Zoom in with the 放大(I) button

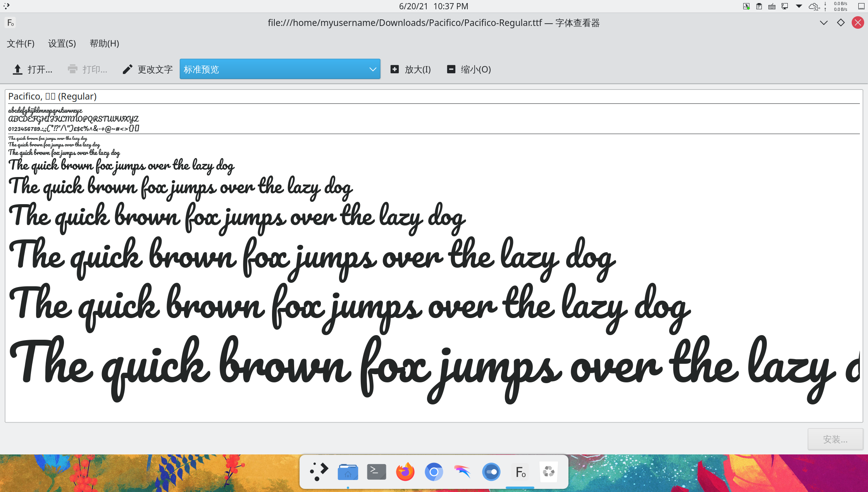(x=411, y=69)
